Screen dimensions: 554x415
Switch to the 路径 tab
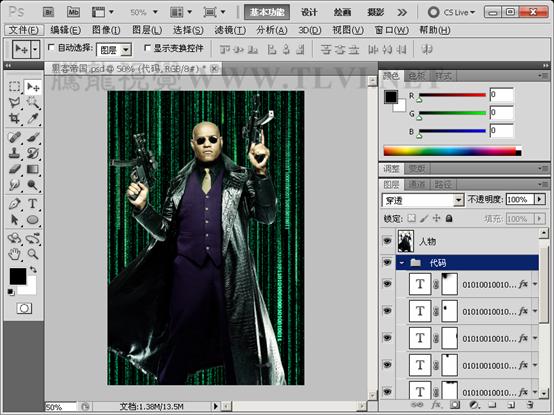[x=443, y=184]
